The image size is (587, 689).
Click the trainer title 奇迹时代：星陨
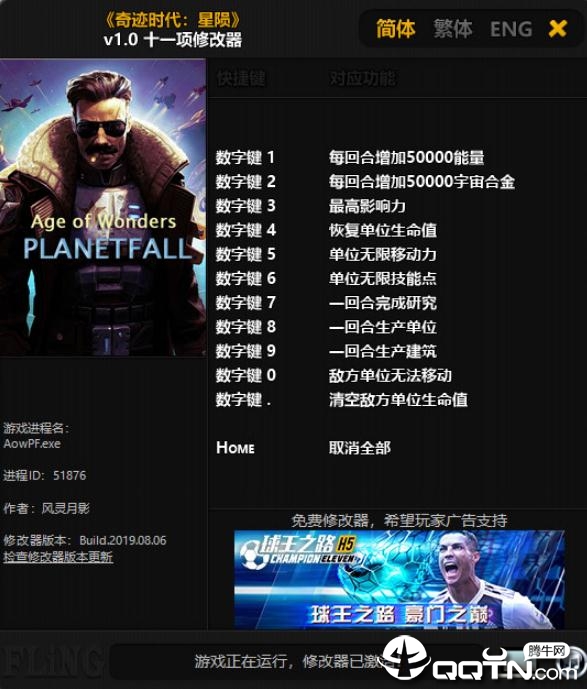coord(172,20)
